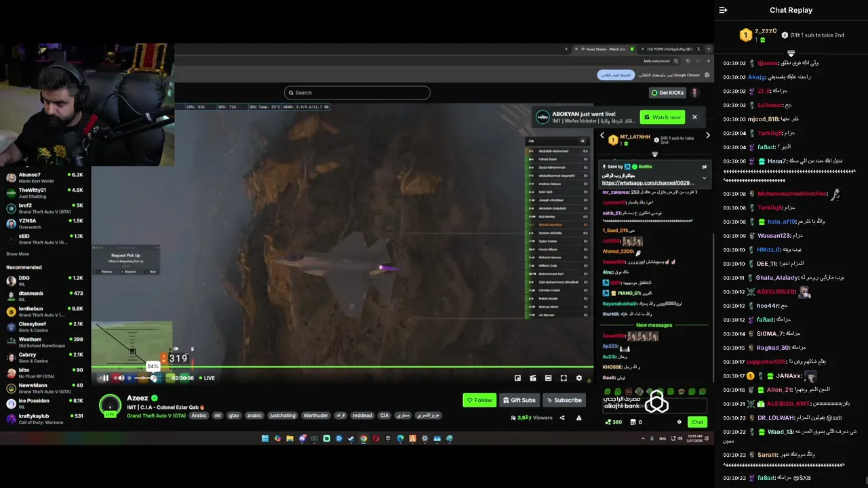Open Grand Theft Auto V (GTA) category link

click(x=156, y=415)
